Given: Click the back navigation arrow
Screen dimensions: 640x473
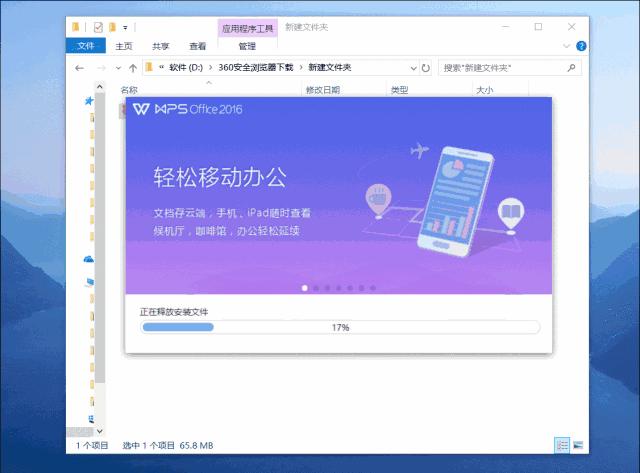Looking at the screenshot, I should click(x=80, y=68).
